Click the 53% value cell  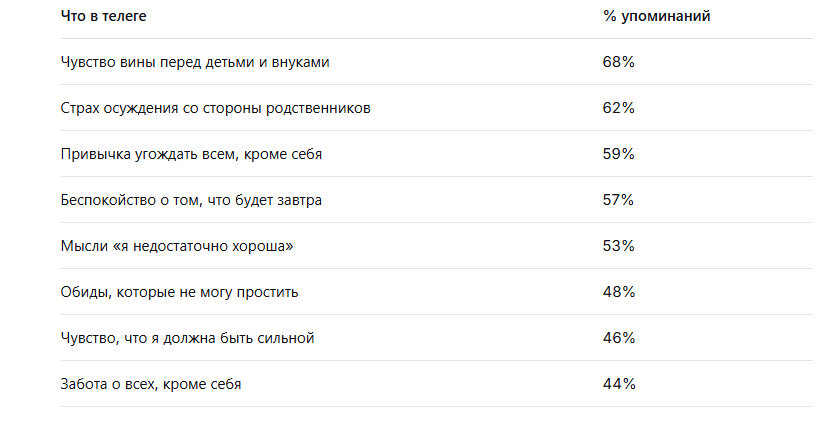click(619, 246)
